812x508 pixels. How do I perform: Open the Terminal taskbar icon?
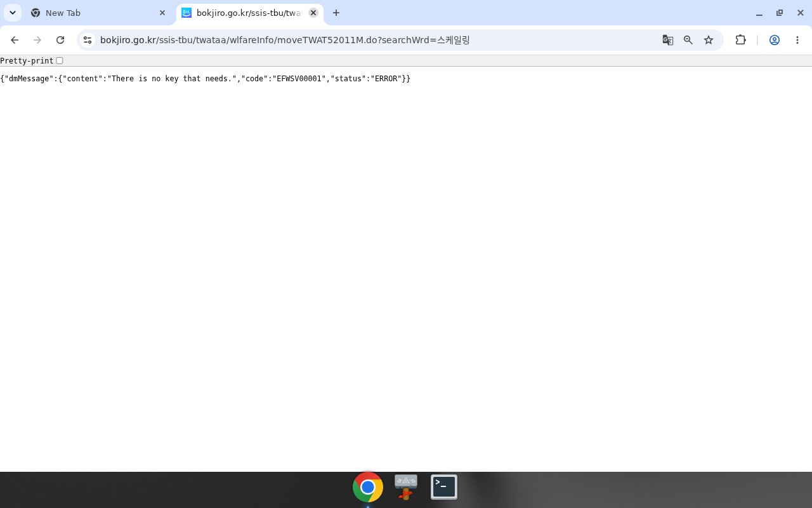pyautogui.click(x=444, y=487)
